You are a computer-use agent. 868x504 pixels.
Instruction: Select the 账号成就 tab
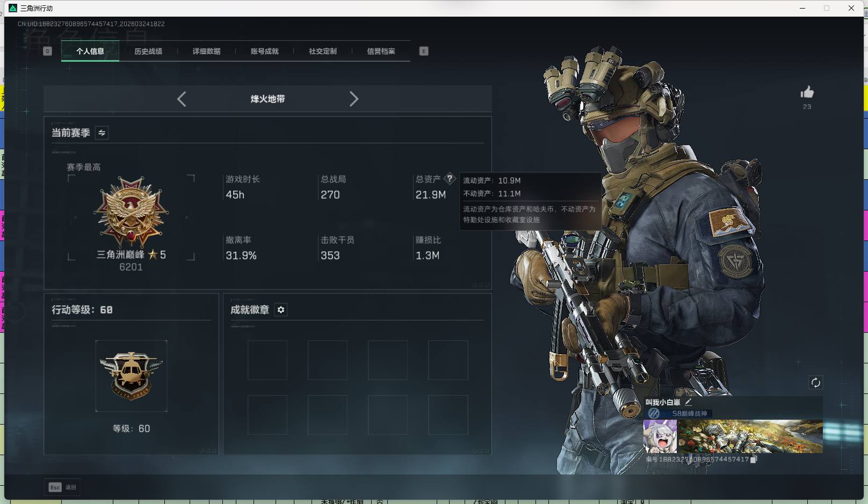(x=264, y=52)
